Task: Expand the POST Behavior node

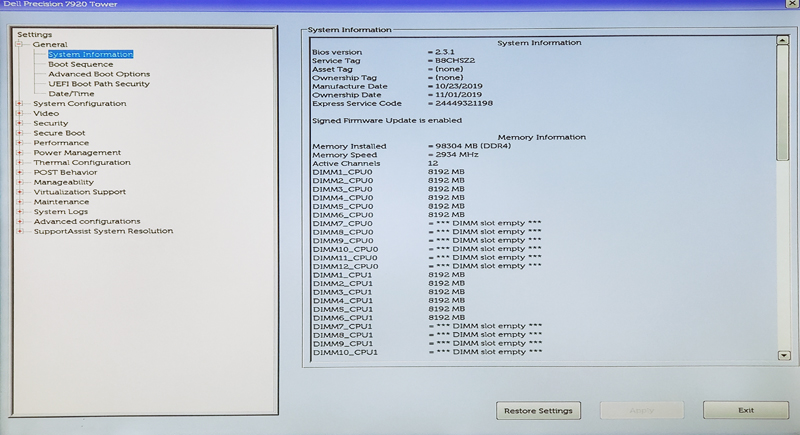Action: (x=19, y=172)
